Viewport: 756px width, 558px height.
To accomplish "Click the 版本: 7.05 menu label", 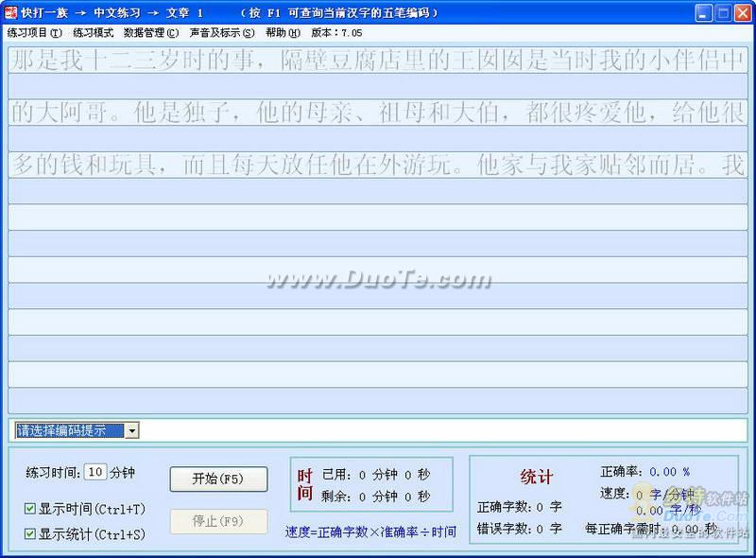I will 336,33.
